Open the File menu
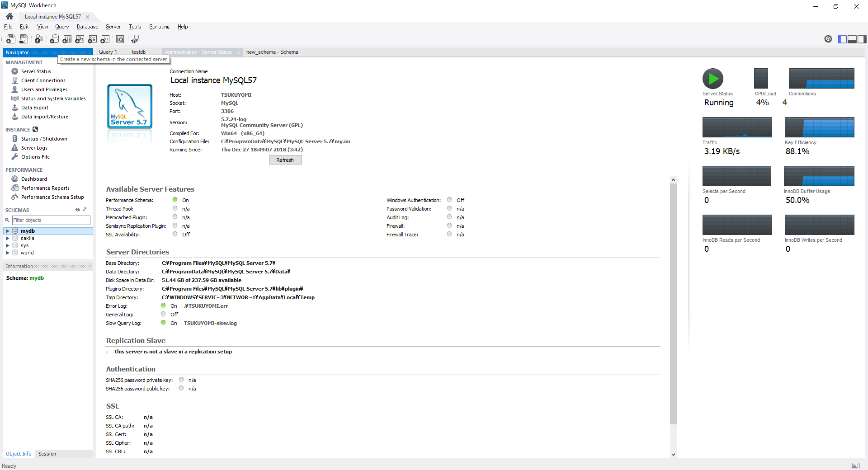868x470 pixels. point(8,27)
